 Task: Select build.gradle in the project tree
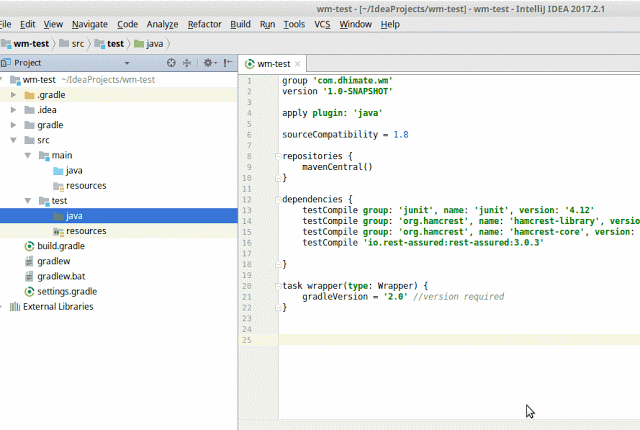[61, 246]
